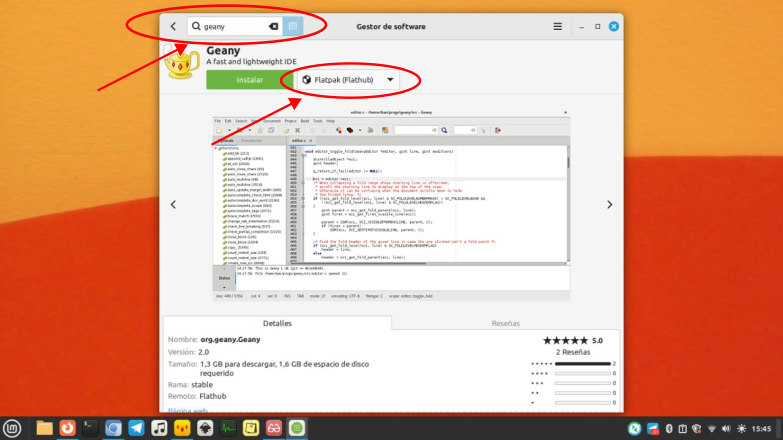The width and height of the screenshot is (783, 440).
Task: Open the music player taskbar icon
Action: coord(159,428)
